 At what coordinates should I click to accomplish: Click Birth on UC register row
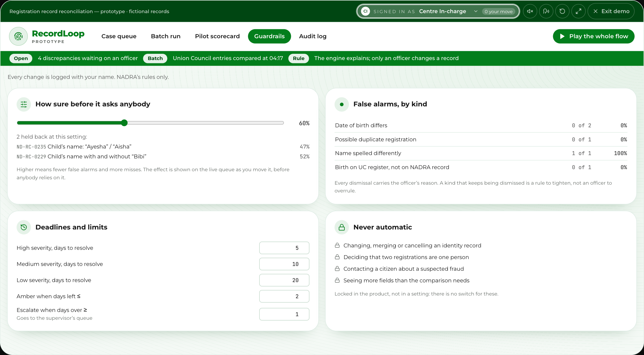[481, 167]
